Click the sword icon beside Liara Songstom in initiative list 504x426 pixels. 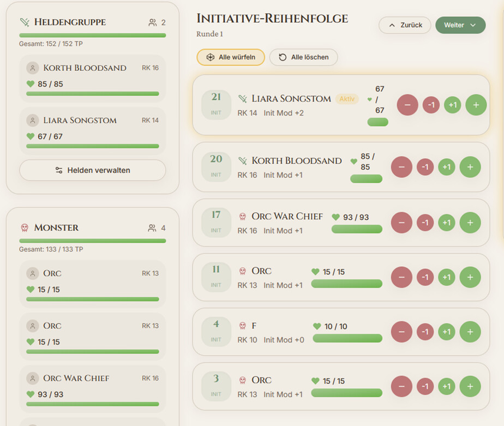(243, 99)
